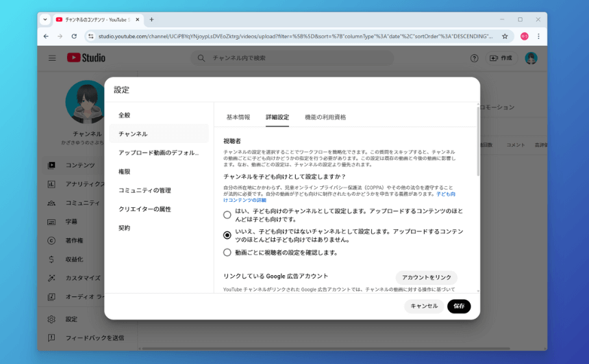Viewport: 589px width, 364px height.
Task: Click the page horizontal scrollbar at bottom
Action: [x=326, y=349]
